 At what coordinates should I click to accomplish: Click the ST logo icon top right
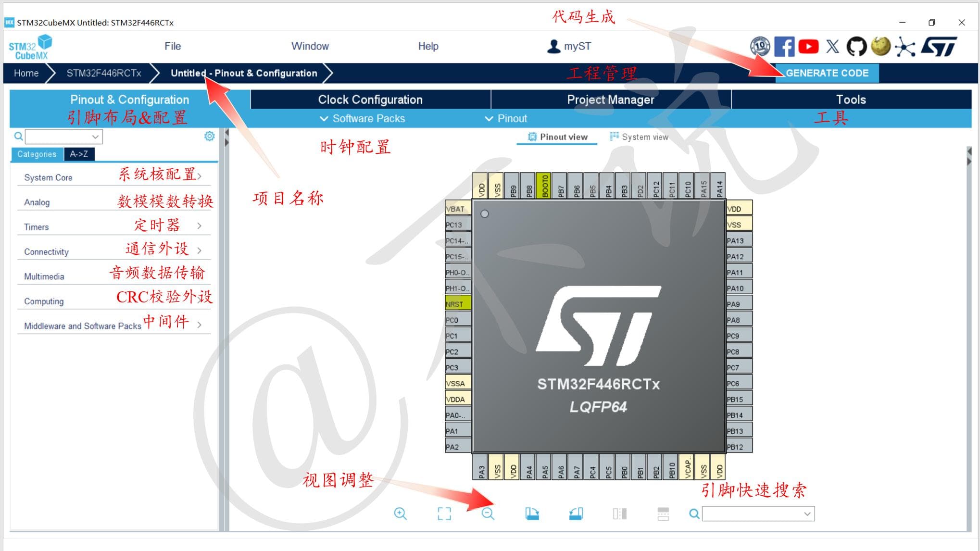(939, 47)
